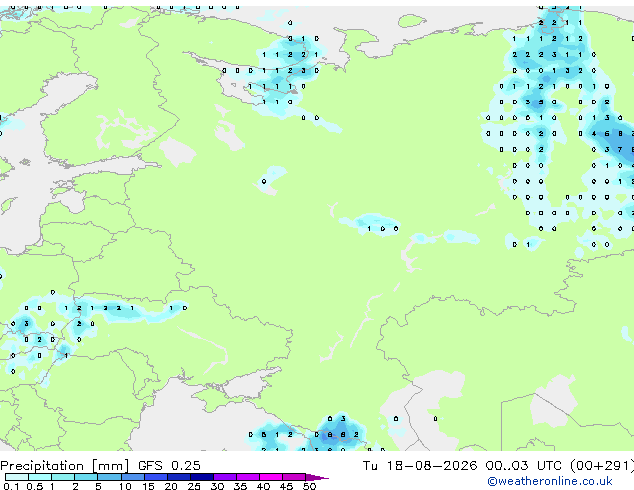Click the 0.1 legend scale label
Image resolution: width=634 pixels, height=490 pixels.
[x=11, y=486]
